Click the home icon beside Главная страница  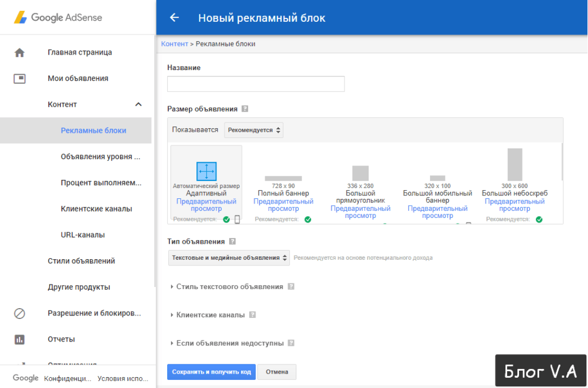coord(20,52)
